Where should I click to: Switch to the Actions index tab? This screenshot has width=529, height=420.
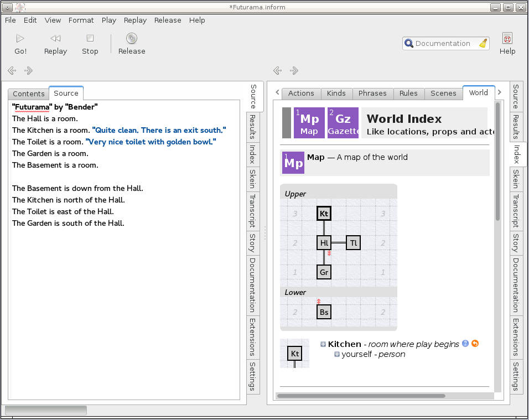[x=301, y=93]
